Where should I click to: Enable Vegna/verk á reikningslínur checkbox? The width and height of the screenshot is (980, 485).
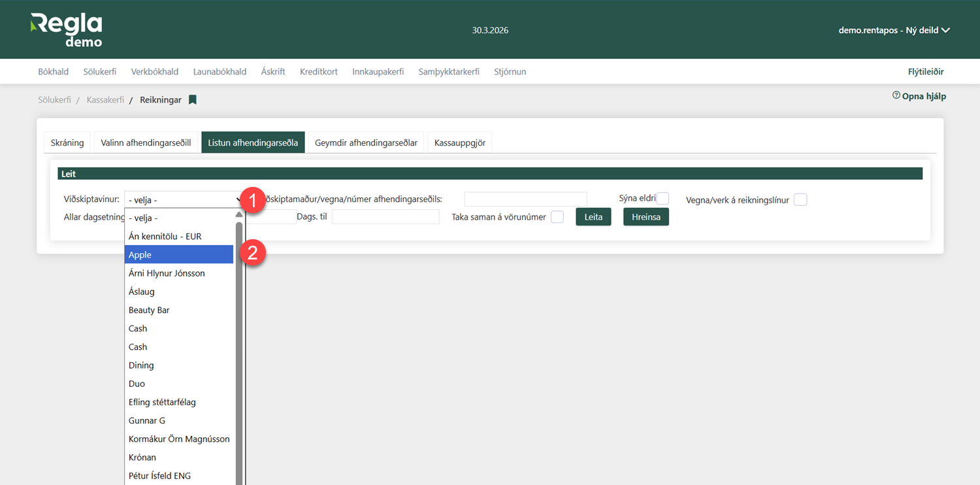(800, 200)
